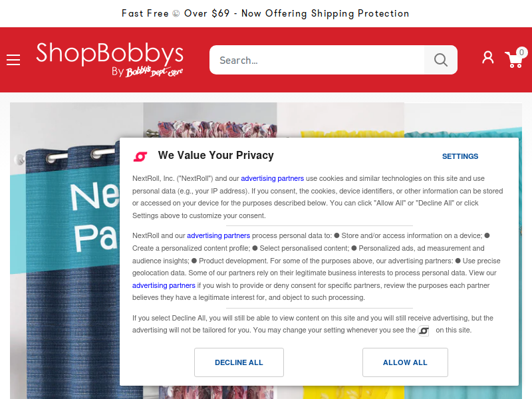The image size is (532, 399).
Task: Focus the Search input field
Action: tap(317, 60)
